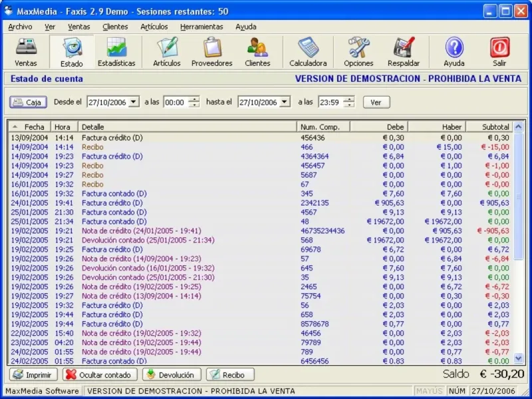532x399 pixels.
Task: Click the Ver button next to times
Action: pyautogui.click(x=376, y=102)
